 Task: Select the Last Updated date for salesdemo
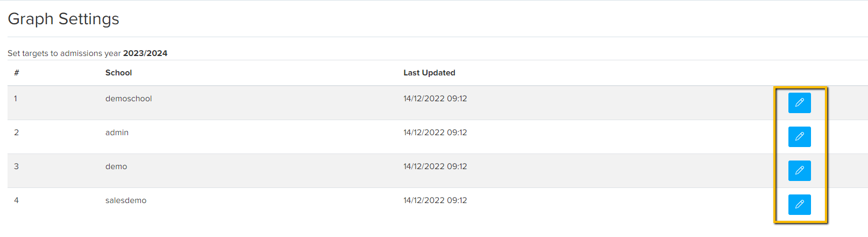[x=435, y=200]
